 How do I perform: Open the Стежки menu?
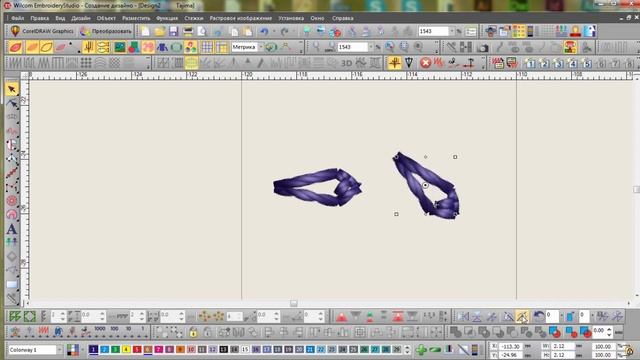(x=193, y=18)
